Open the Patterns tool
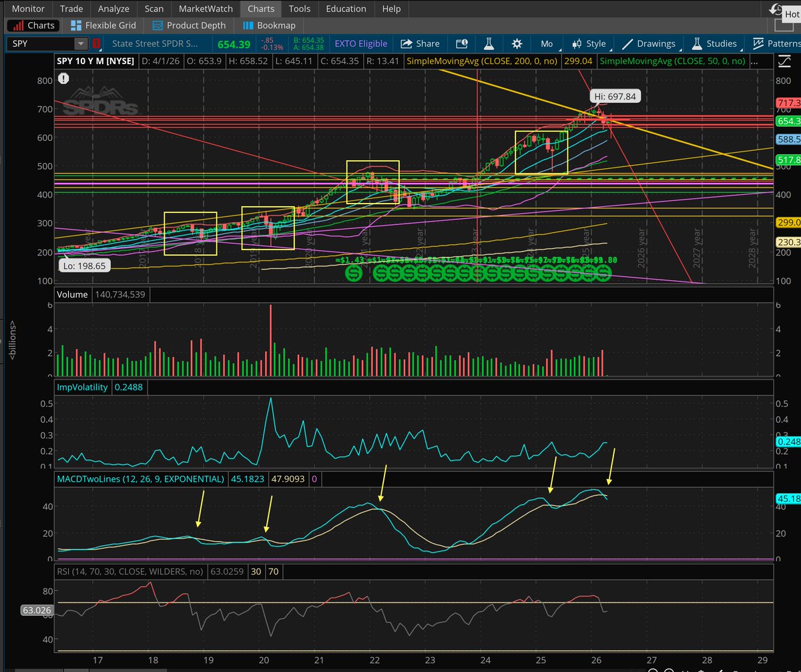This screenshot has width=801, height=672. 776,43
